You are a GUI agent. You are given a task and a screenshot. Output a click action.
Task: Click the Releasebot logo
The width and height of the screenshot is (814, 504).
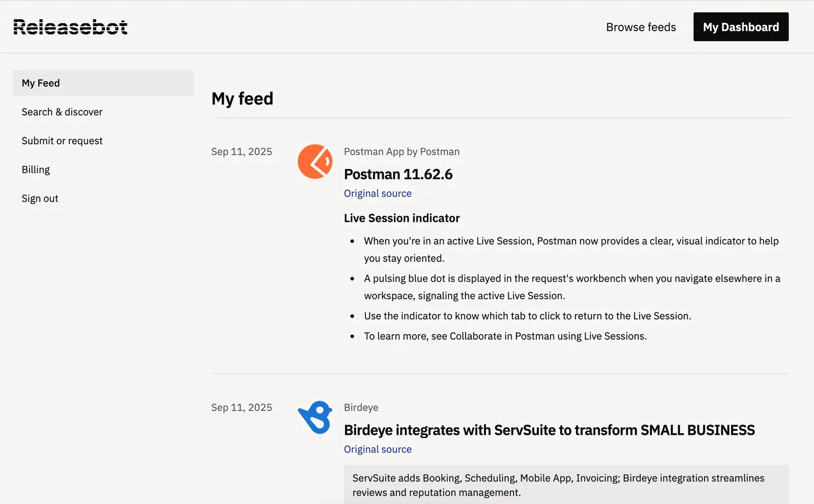pos(70,26)
